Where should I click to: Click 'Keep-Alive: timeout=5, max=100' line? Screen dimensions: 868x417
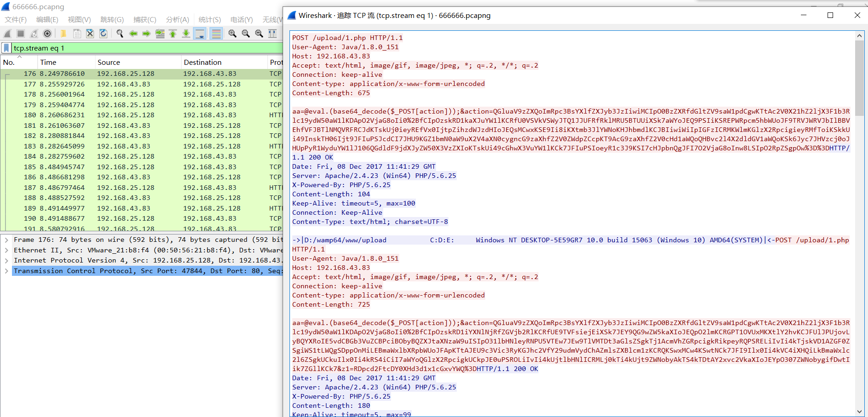354,203
